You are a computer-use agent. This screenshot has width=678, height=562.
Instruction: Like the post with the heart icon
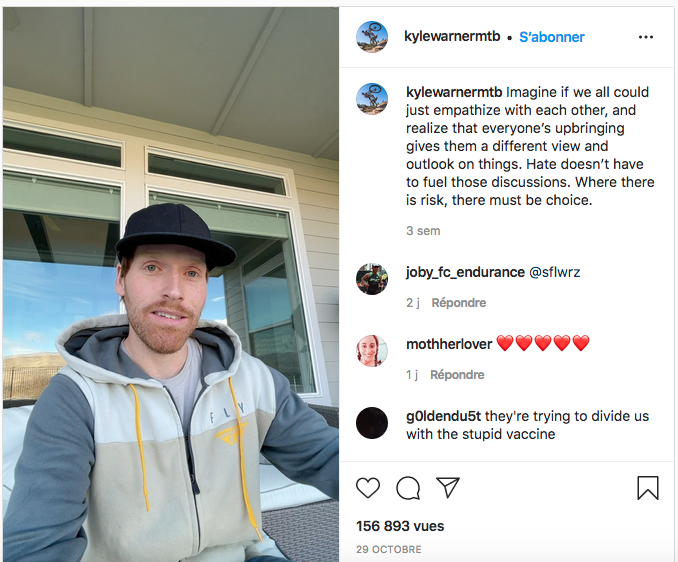[x=368, y=488]
